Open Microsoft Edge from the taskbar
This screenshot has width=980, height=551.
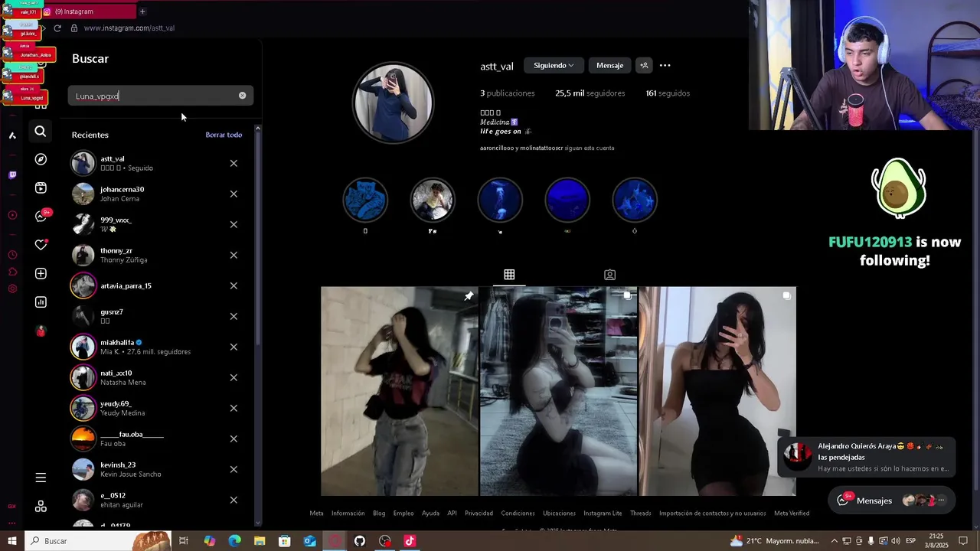coord(234,541)
